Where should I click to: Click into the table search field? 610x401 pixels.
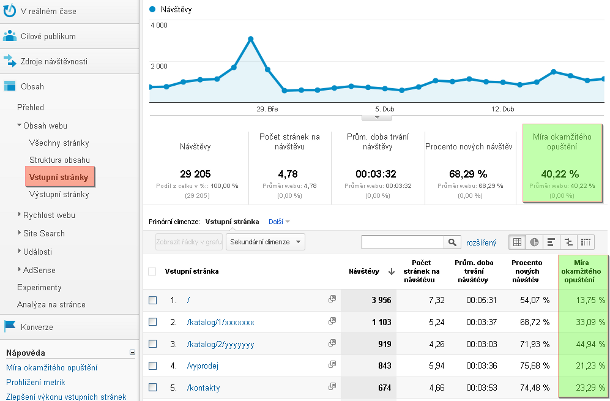(402, 242)
